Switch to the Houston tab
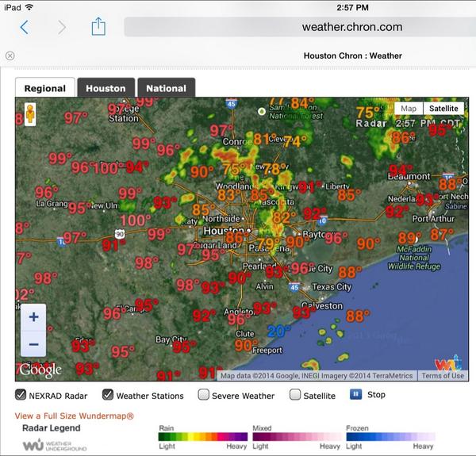Screen dimensions: 476x456 [106, 88]
